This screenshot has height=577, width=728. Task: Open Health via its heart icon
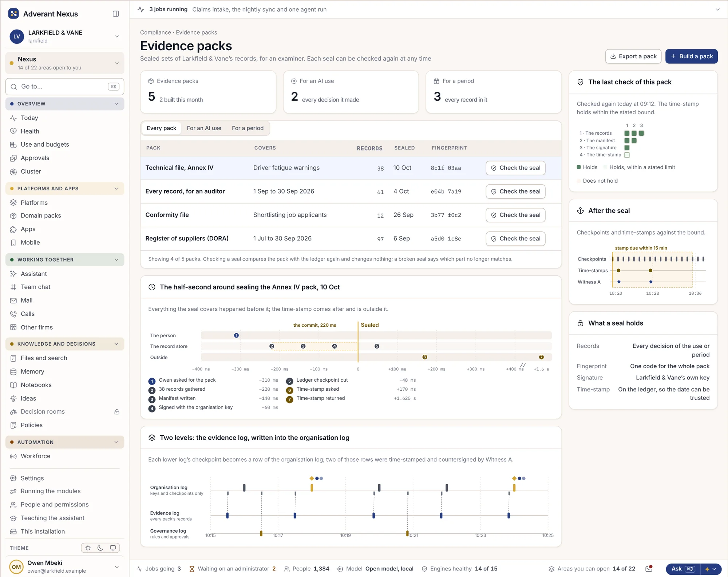13,131
